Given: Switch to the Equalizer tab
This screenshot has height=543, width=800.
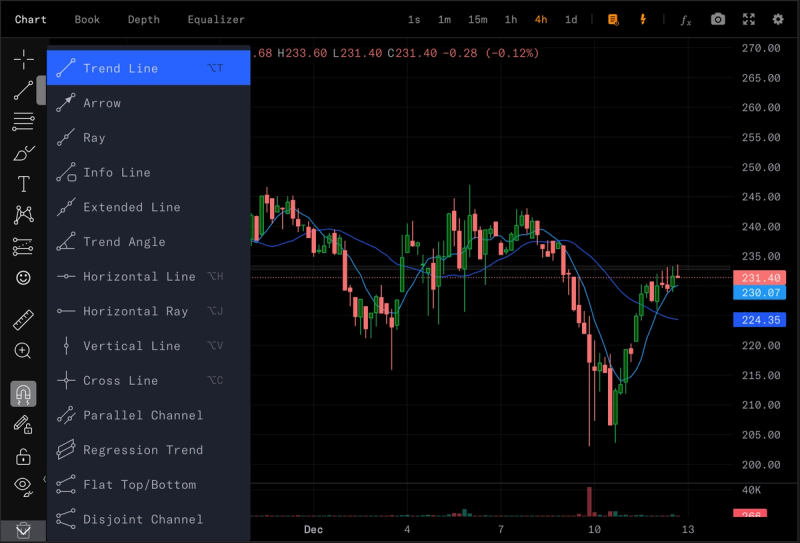Looking at the screenshot, I should pos(216,19).
